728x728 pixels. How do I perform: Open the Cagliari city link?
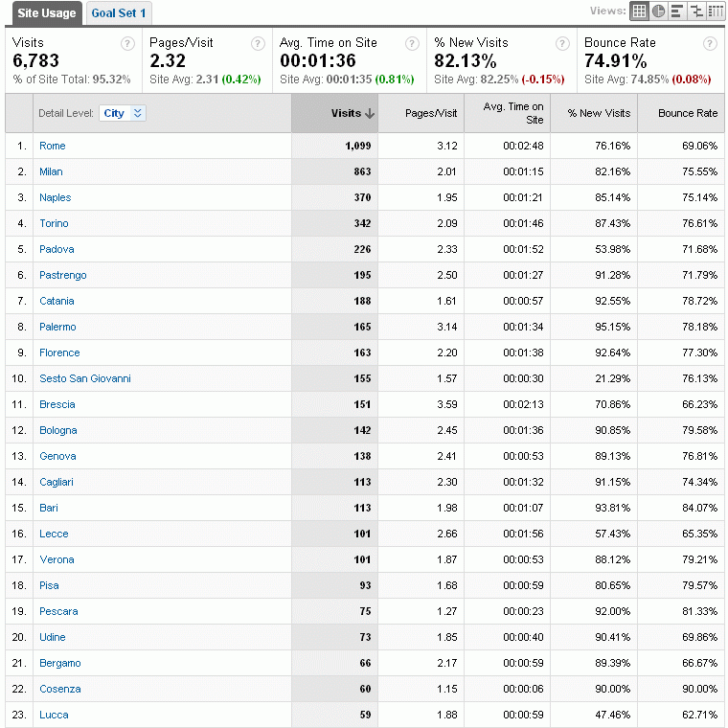point(57,482)
